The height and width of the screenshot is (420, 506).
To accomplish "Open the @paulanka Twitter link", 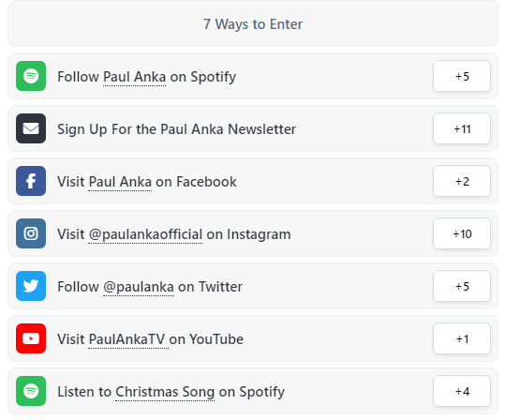I will [139, 287].
